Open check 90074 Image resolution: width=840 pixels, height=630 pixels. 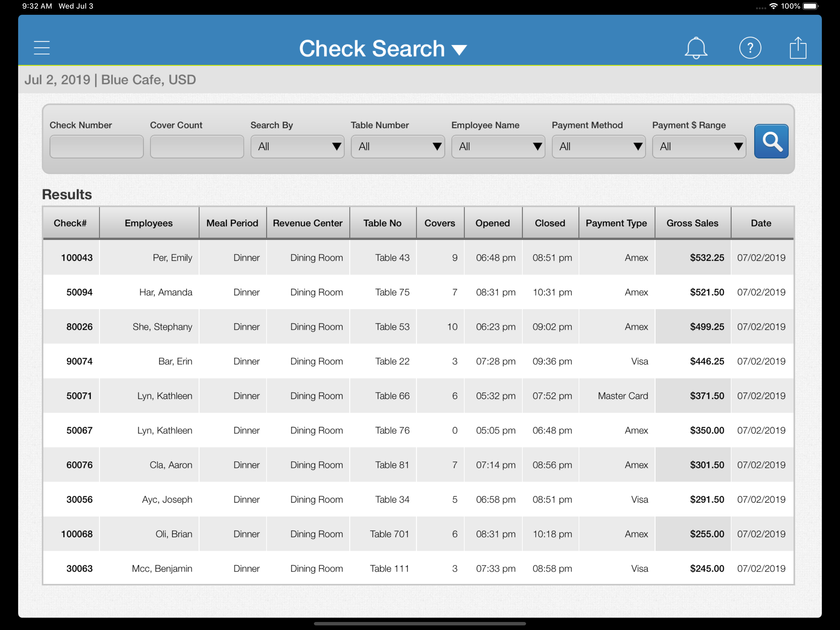[79, 361]
